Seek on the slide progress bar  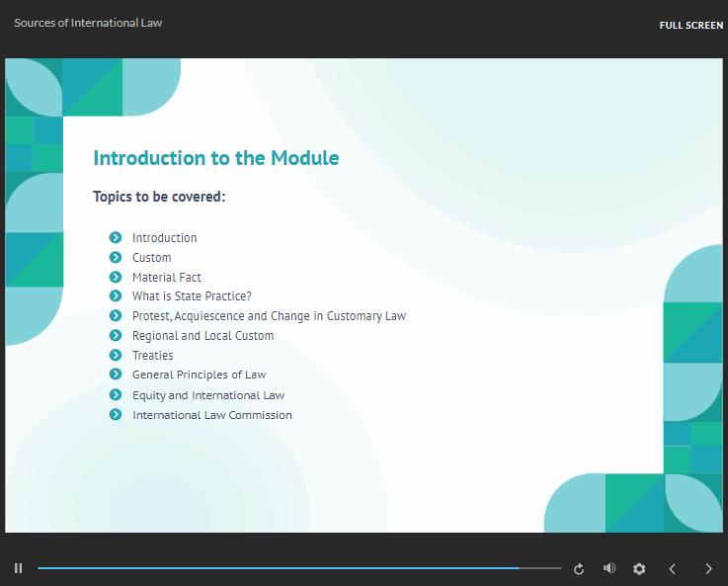pos(299,568)
